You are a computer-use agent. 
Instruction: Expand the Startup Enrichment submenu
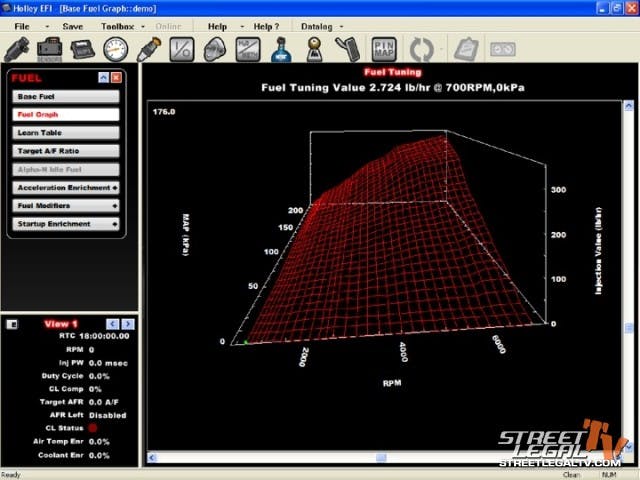point(67,224)
